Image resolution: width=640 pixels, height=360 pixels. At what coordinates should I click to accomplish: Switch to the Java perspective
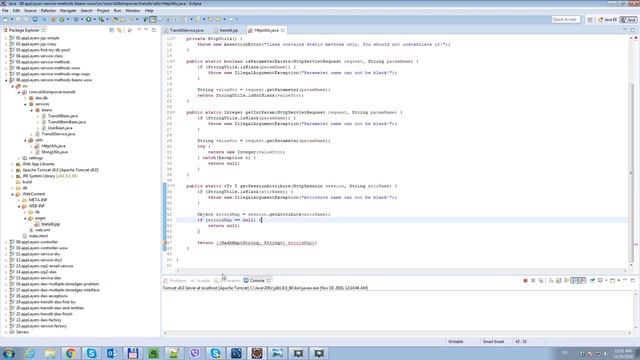(629, 19)
